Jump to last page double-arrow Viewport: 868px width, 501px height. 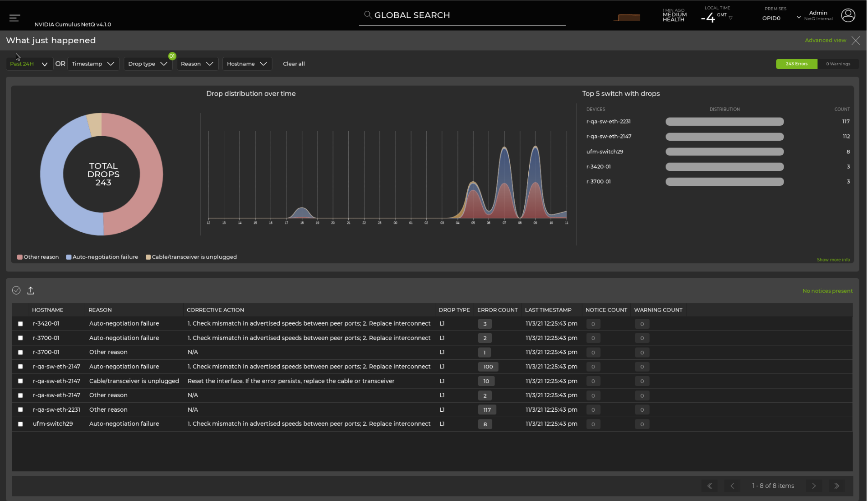pos(837,486)
